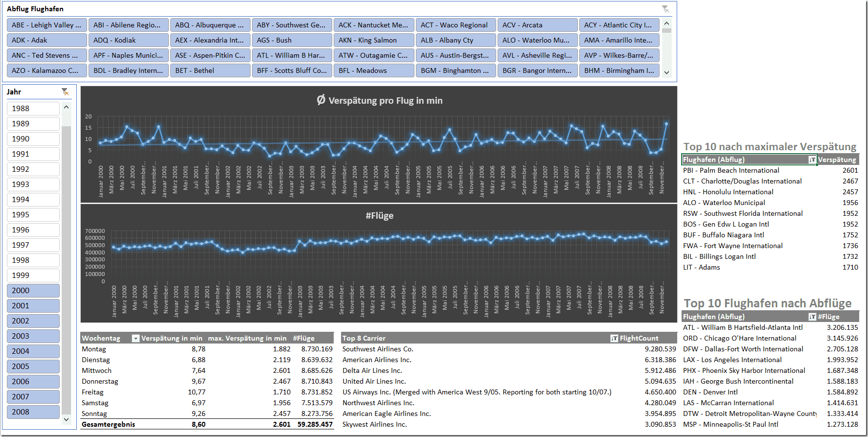The height and width of the screenshot is (437, 868).
Task: Deselect year 2000 in Jahr slicer
Action: tap(33, 290)
